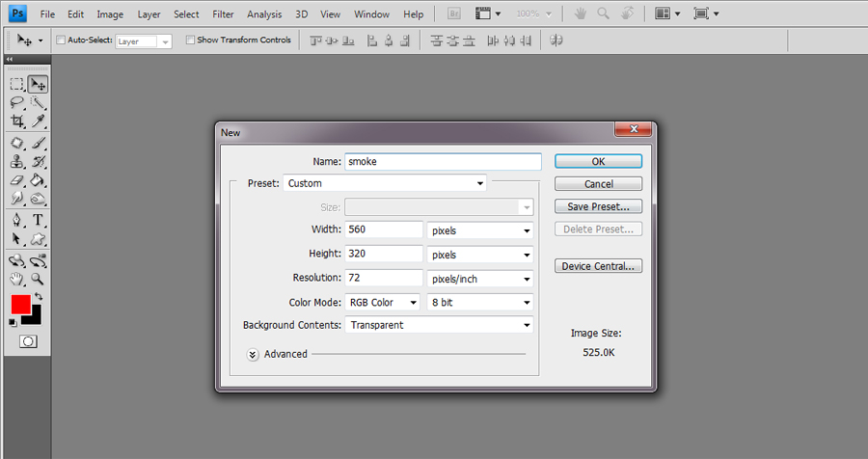Swap foreground and background colors
Screen dimensions: 868x459
pos(39,296)
